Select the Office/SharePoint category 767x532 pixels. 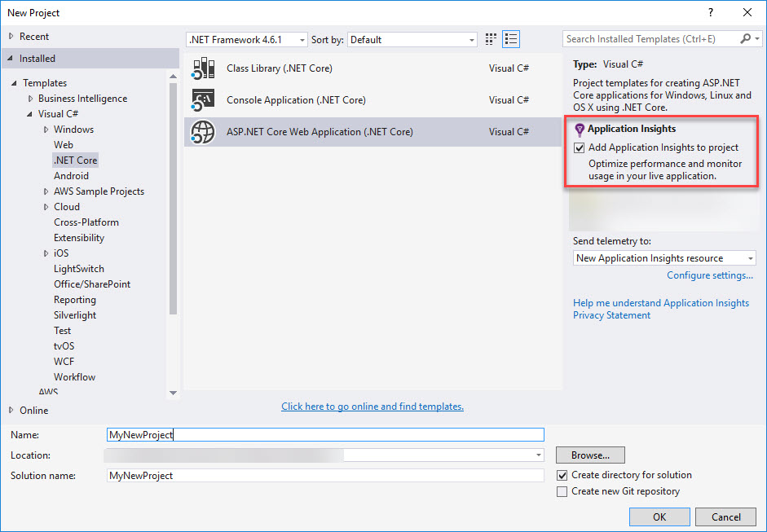coord(92,284)
